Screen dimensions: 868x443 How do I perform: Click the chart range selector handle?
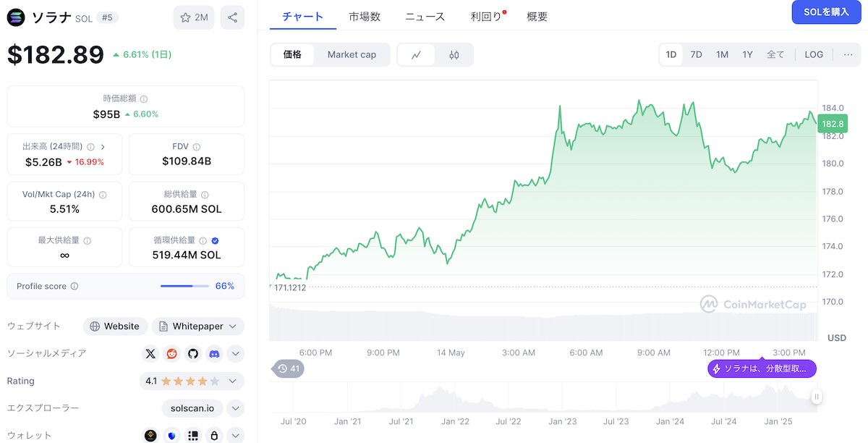[x=817, y=397]
